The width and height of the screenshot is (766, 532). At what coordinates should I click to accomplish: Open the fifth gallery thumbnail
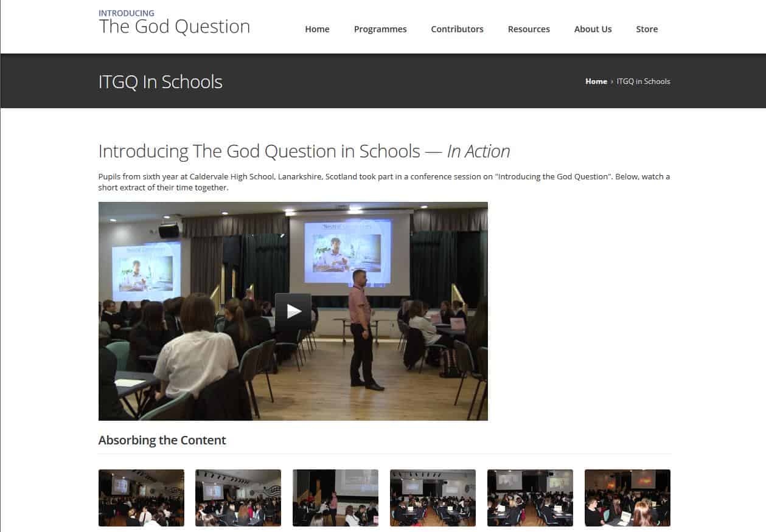(530, 498)
